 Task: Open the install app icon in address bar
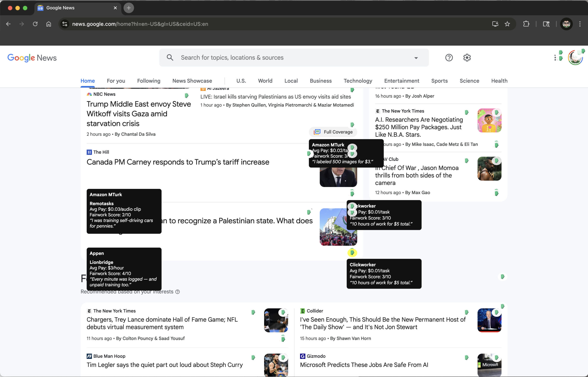[x=495, y=24]
